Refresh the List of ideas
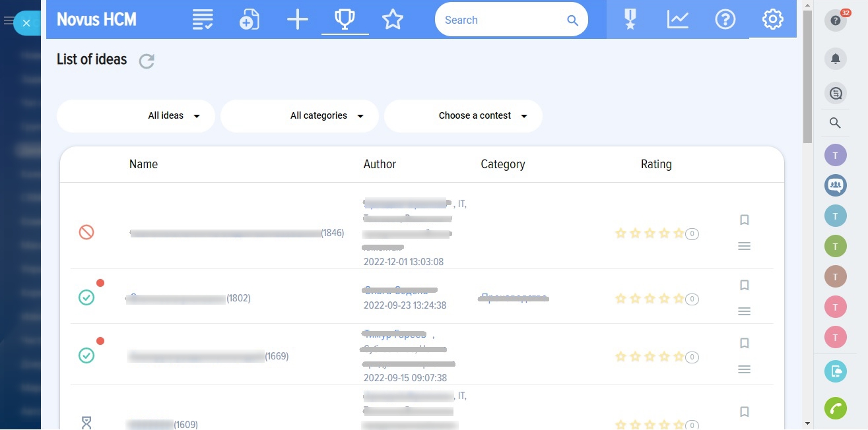The image size is (868, 430). tap(147, 61)
